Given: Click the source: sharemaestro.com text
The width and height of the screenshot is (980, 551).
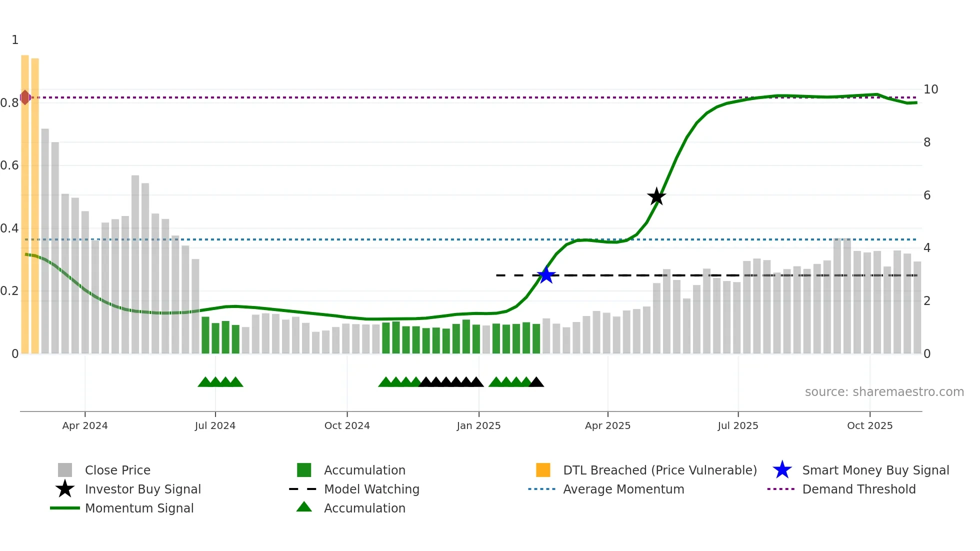Looking at the screenshot, I should (884, 391).
